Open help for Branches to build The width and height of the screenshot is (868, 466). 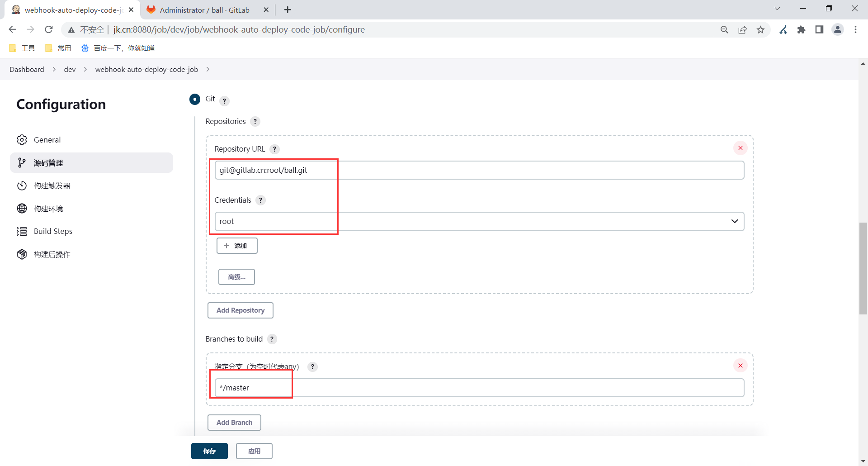tap(272, 339)
